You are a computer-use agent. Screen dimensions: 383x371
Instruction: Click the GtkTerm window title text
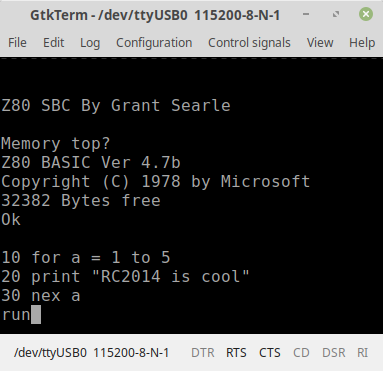tap(155, 15)
